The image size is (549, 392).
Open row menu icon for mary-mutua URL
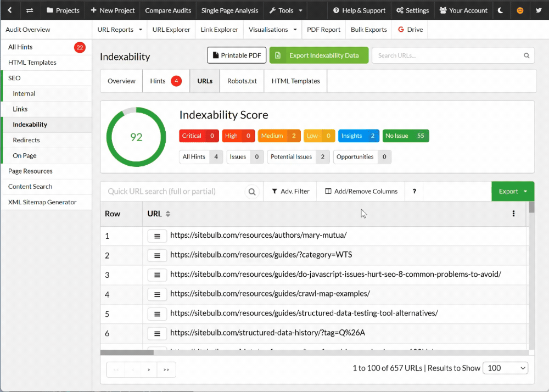(x=157, y=236)
